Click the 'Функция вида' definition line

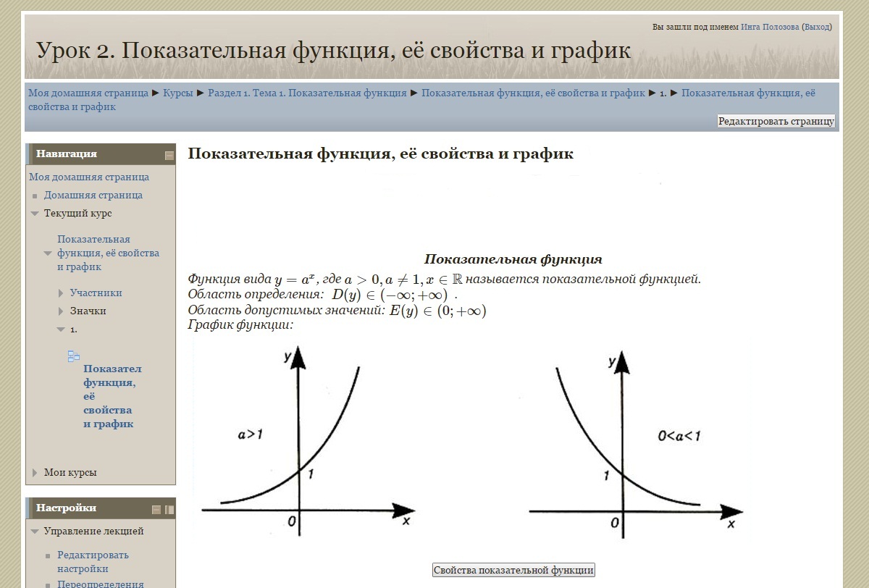[x=444, y=280]
